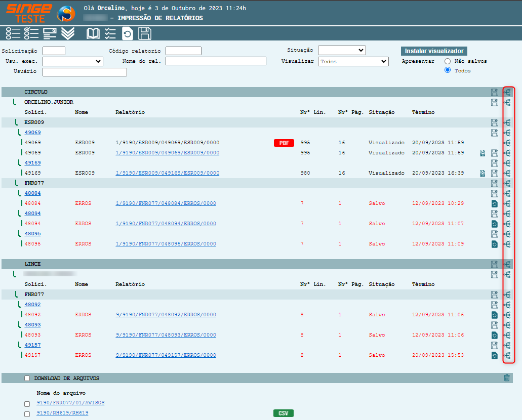
Task: Click restore icon on 048092 ERROS row
Action: click(x=494, y=315)
